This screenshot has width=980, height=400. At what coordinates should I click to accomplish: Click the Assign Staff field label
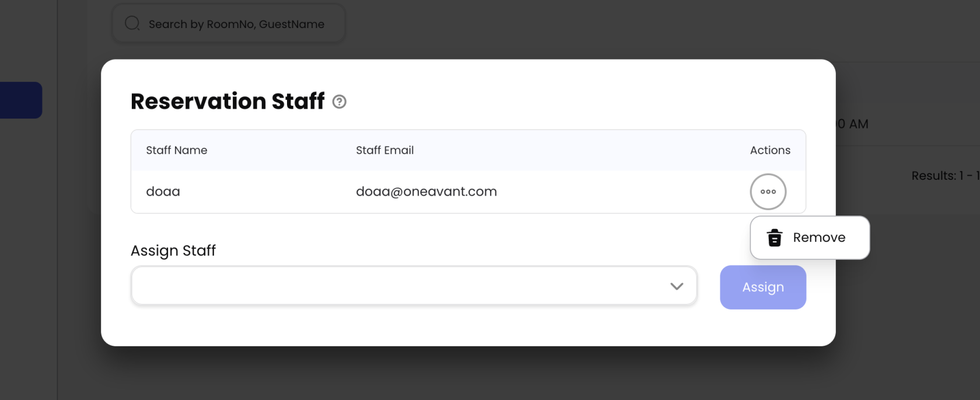[x=173, y=251]
